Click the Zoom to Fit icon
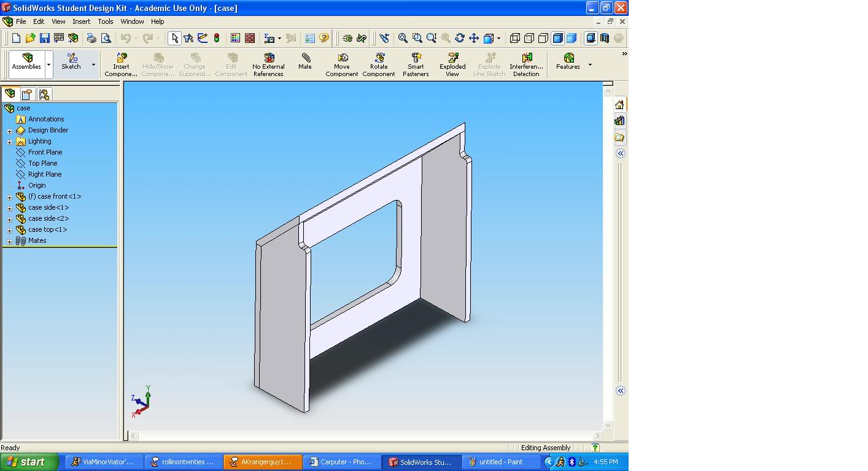The image size is (868, 471). click(x=402, y=38)
